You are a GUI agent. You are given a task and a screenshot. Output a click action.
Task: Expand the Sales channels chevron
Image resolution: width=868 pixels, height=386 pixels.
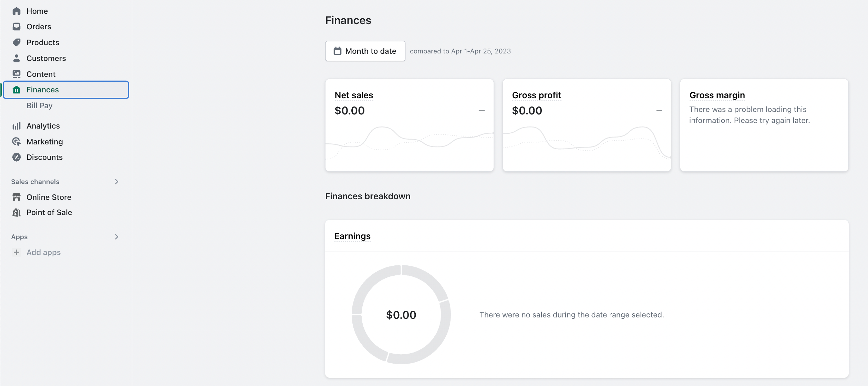pos(116,182)
